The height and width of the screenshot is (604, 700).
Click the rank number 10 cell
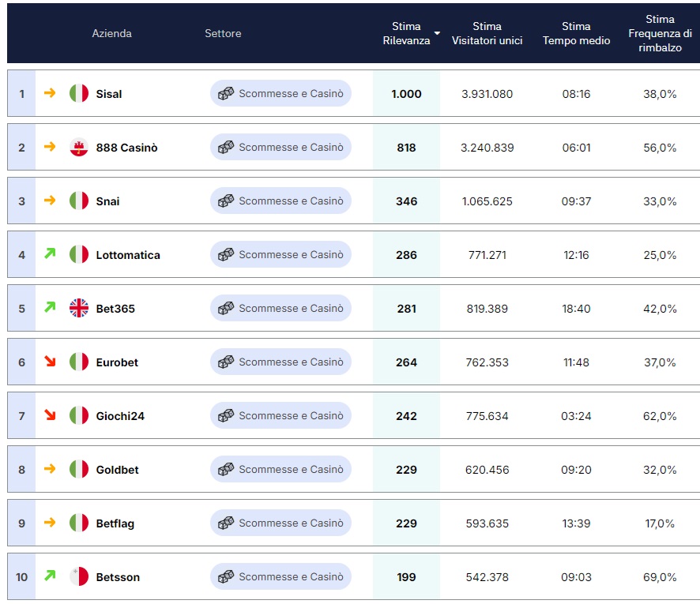[x=21, y=577]
